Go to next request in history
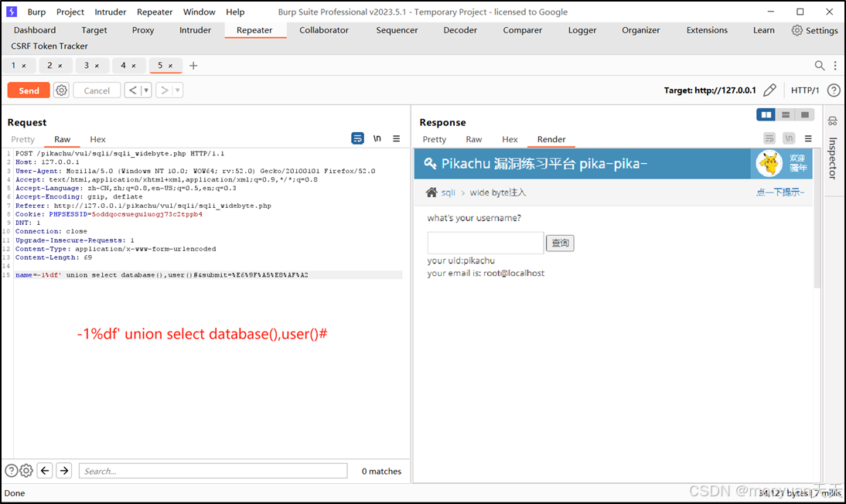The height and width of the screenshot is (504, 846). 165,90
